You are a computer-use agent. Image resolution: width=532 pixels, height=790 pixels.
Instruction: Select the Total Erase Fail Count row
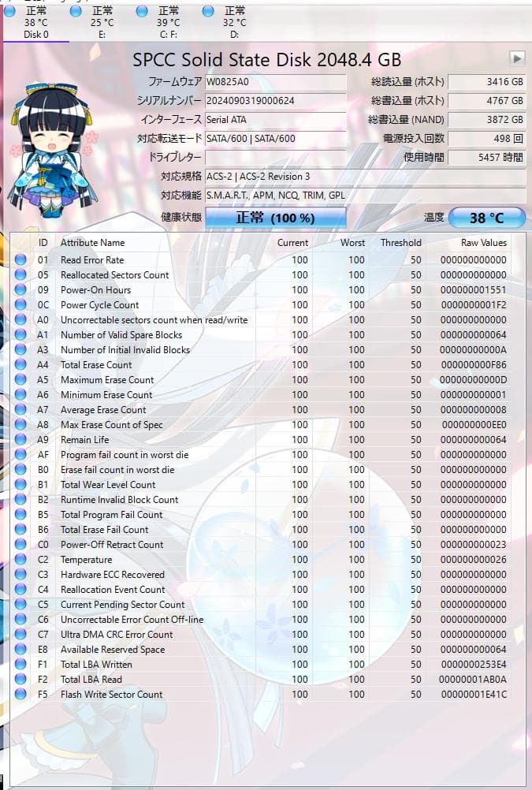click(x=260, y=530)
